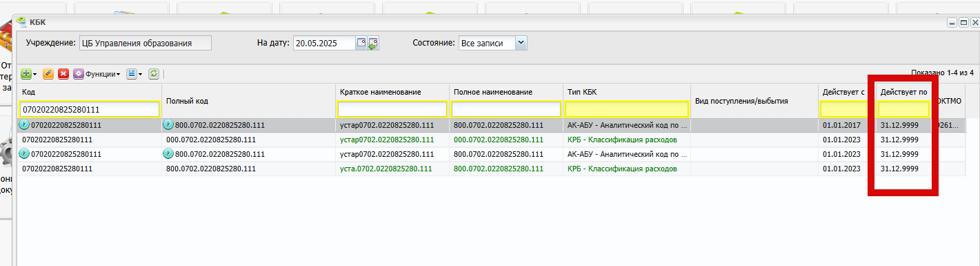
Task: Click the orange Edit record icon
Action: click(48, 73)
